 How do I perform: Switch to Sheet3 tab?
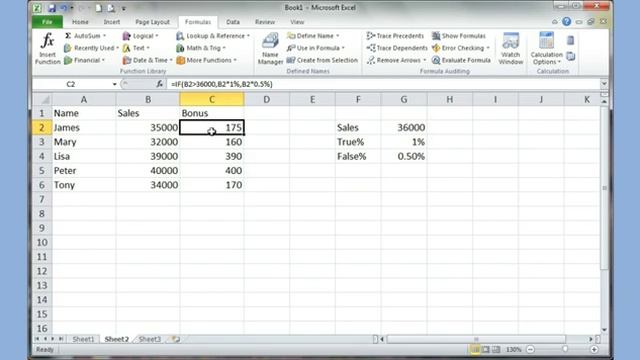(150, 339)
